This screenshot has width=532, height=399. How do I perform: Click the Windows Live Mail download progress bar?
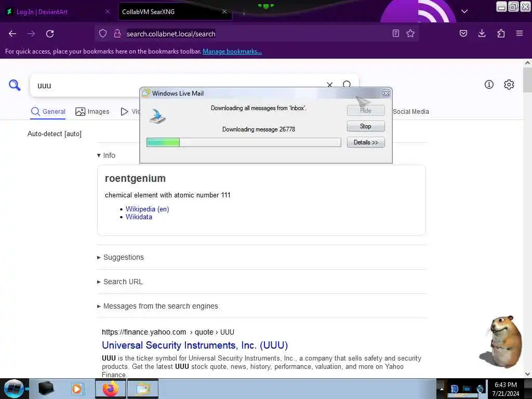pyautogui.click(x=244, y=142)
